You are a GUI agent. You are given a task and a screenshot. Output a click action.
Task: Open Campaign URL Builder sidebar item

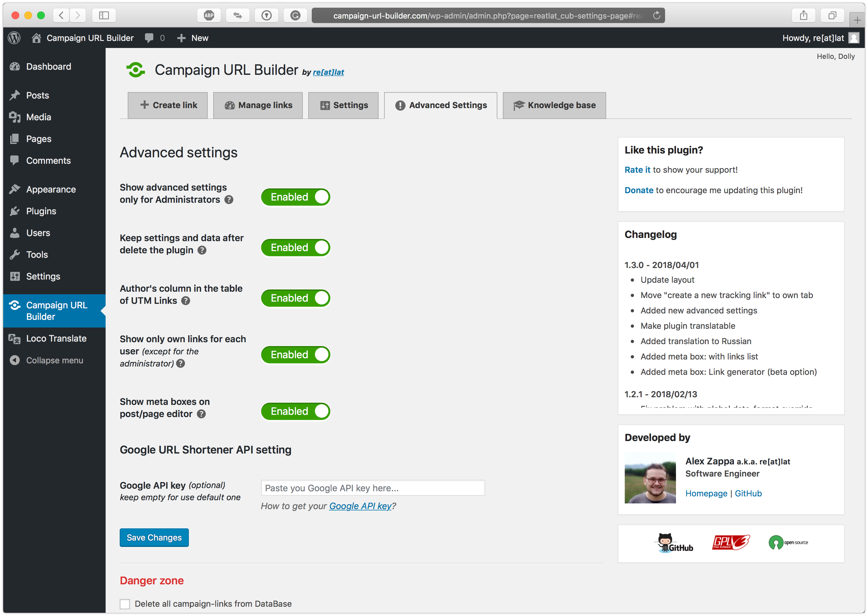pos(54,311)
